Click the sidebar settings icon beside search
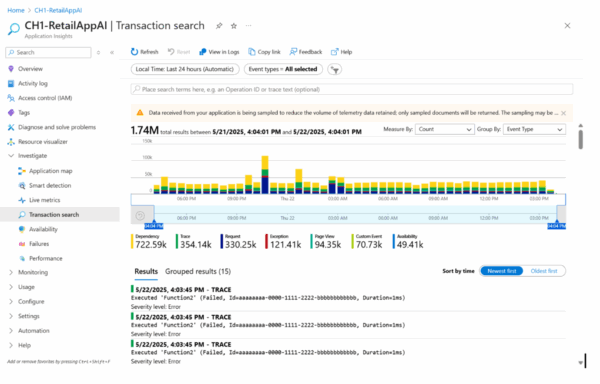Viewport: 600px width, 384px height. click(x=99, y=53)
